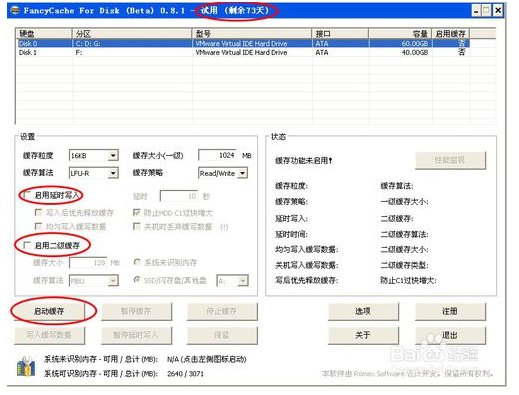Click the 延时 10 seconds input field
Viewport: 519px width, 395px height.
point(179,196)
